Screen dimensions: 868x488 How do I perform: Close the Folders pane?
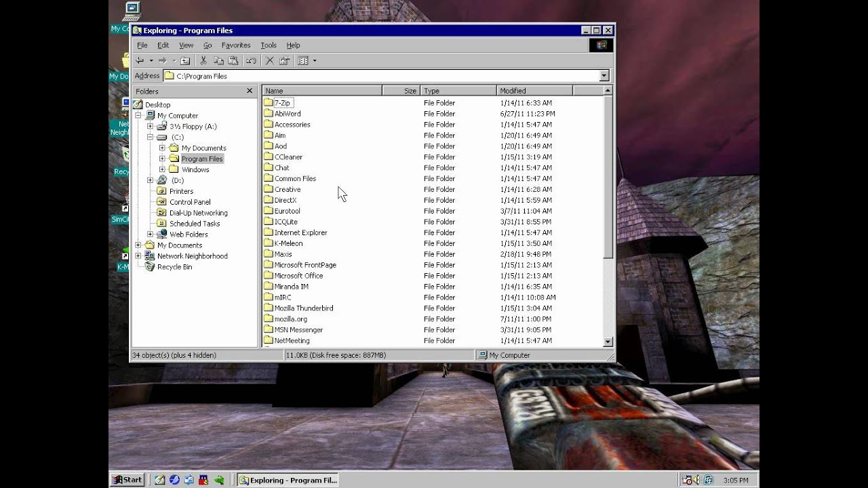tap(249, 91)
